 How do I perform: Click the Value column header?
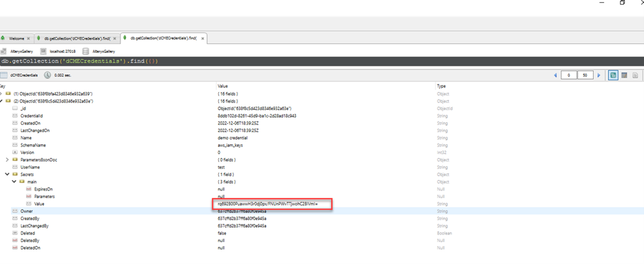point(223,86)
